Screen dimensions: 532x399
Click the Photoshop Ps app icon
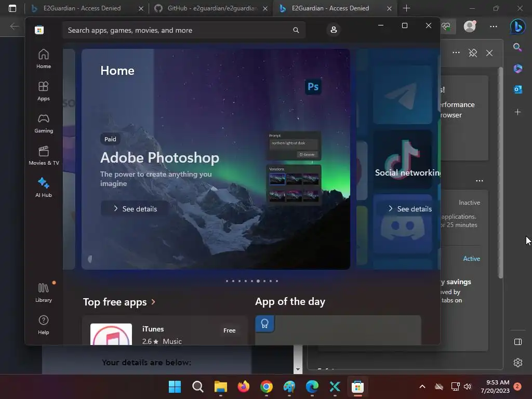tap(313, 87)
